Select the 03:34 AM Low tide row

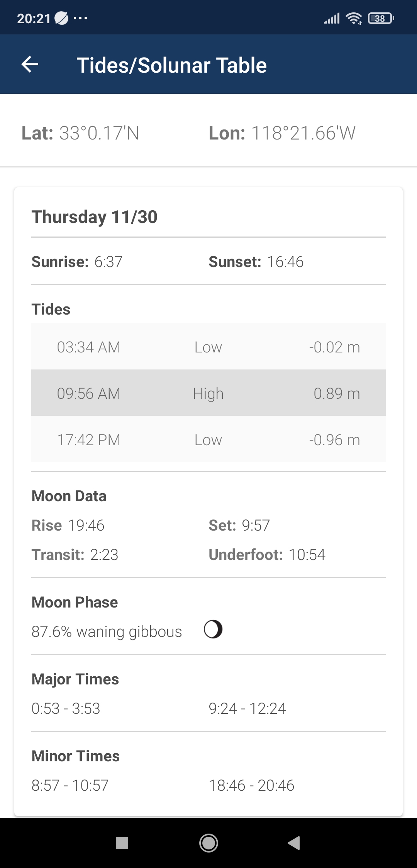point(208,347)
